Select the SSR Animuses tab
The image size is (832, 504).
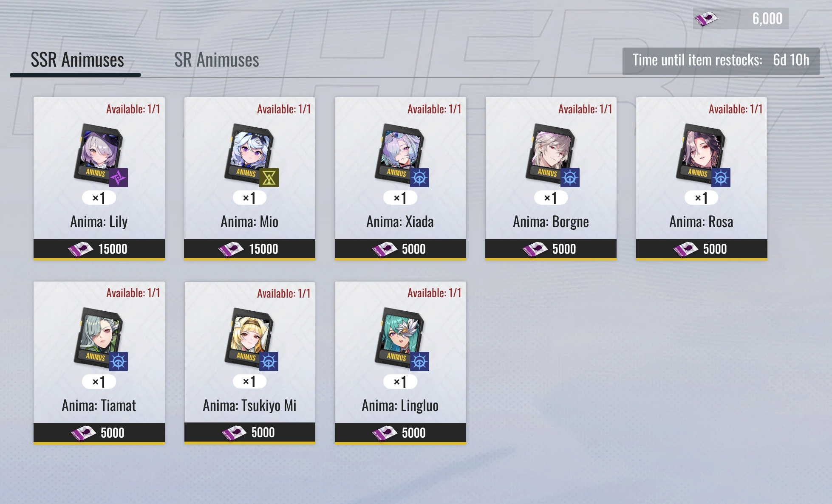coord(77,60)
